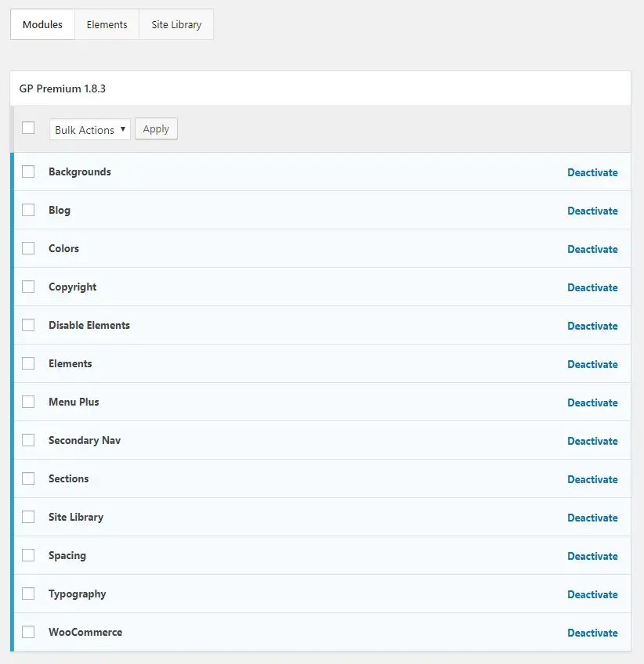The height and width of the screenshot is (664, 644).
Task: Check the Blog module checkbox
Action: (28, 210)
